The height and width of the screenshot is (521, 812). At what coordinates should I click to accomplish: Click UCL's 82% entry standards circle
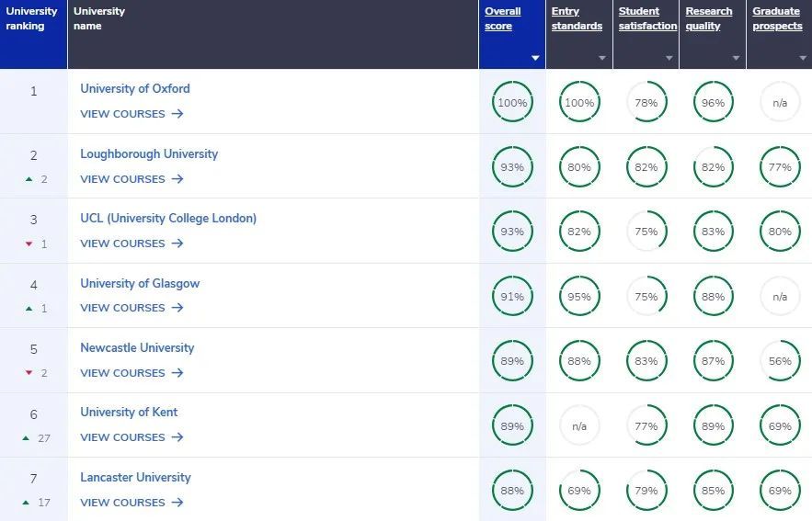pyautogui.click(x=579, y=232)
